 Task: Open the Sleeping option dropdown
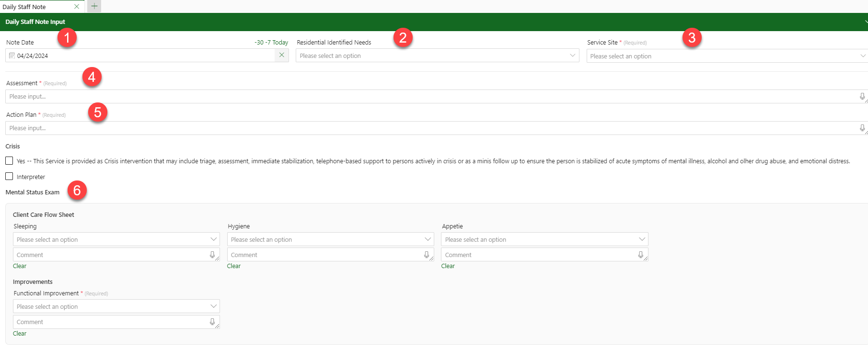[116, 239]
